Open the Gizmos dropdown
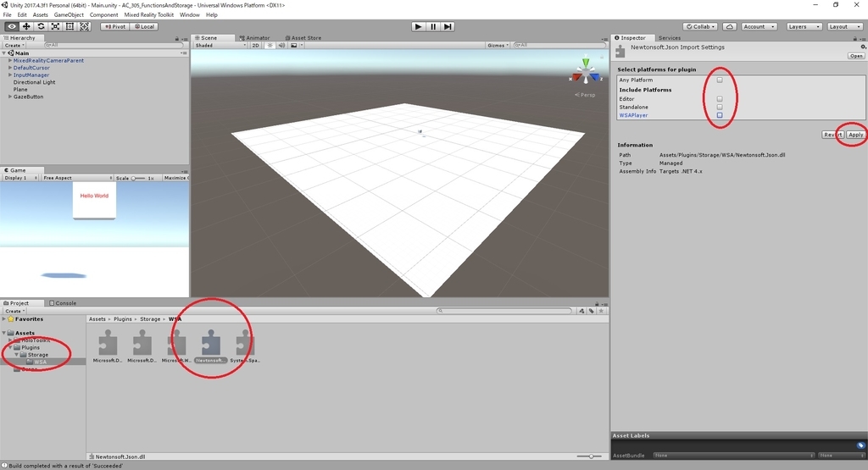Screen dimensions: 868x470 (x=498, y=46)
